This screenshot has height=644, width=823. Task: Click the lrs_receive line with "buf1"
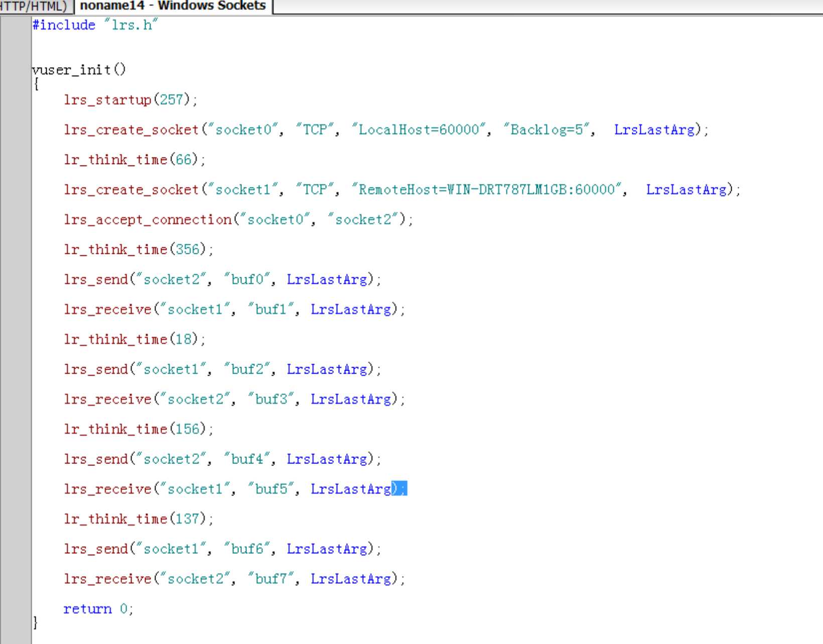point(234,309)
